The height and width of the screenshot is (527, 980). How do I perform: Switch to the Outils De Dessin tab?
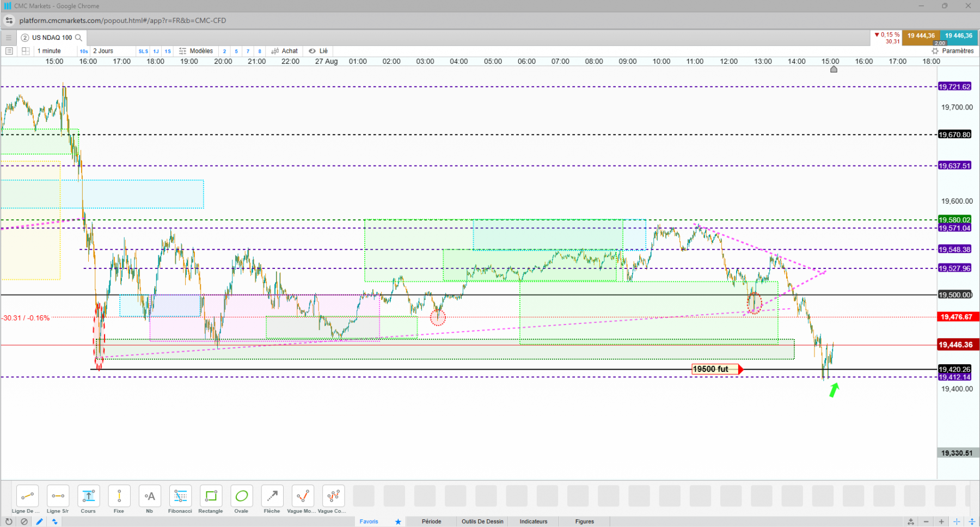[x=482, y=522]
